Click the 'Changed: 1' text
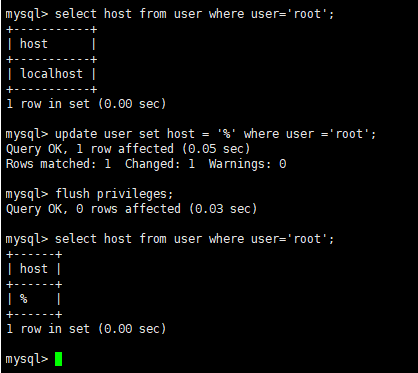Viewport: 418px width, 373px height. (x=160, y=164)
